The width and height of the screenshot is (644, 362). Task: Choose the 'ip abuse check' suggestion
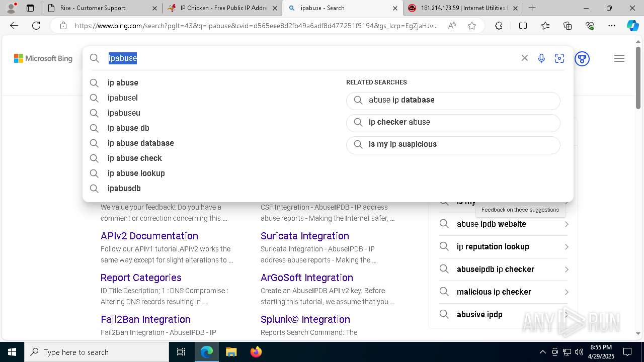point(134,158)
